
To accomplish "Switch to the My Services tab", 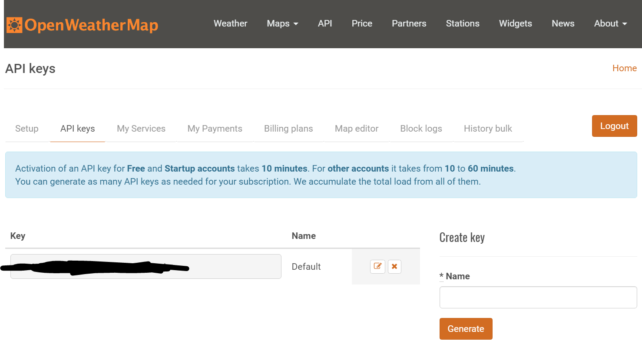I will pos(141,129).
